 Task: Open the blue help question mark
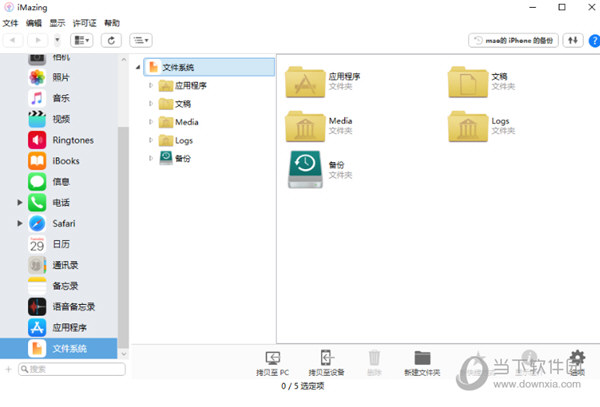pos(594,41)
